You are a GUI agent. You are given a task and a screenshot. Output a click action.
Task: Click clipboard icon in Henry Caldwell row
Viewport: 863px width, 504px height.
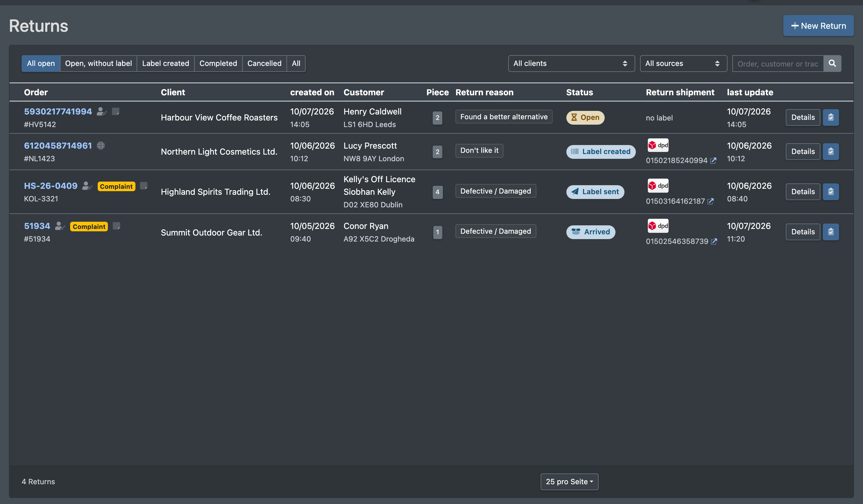pyautogui.click(x=831, y=117)
